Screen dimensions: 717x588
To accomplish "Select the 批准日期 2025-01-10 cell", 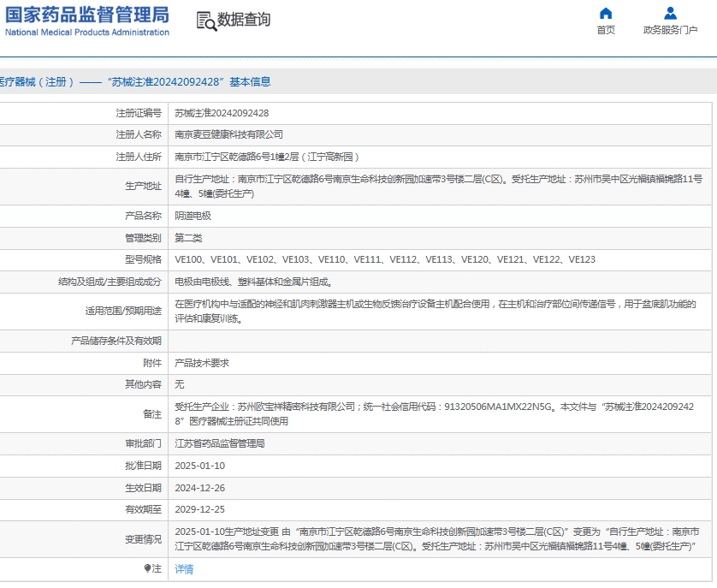I will [x=199, y=466].
